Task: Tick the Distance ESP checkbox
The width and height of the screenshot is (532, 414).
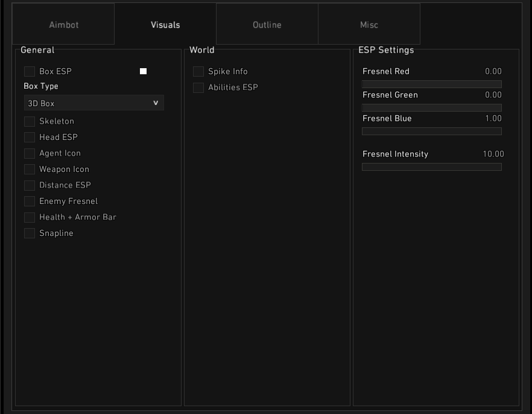Action: [x=30, y=185]
